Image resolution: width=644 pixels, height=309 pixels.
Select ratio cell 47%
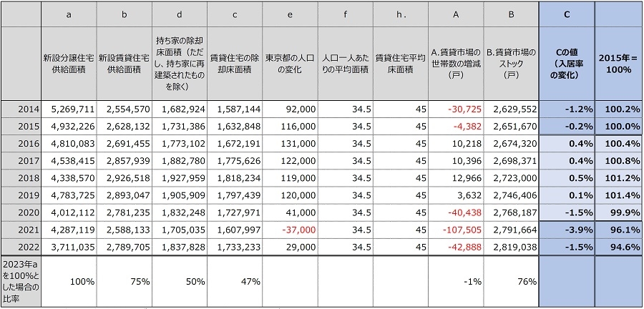point(235,282)
